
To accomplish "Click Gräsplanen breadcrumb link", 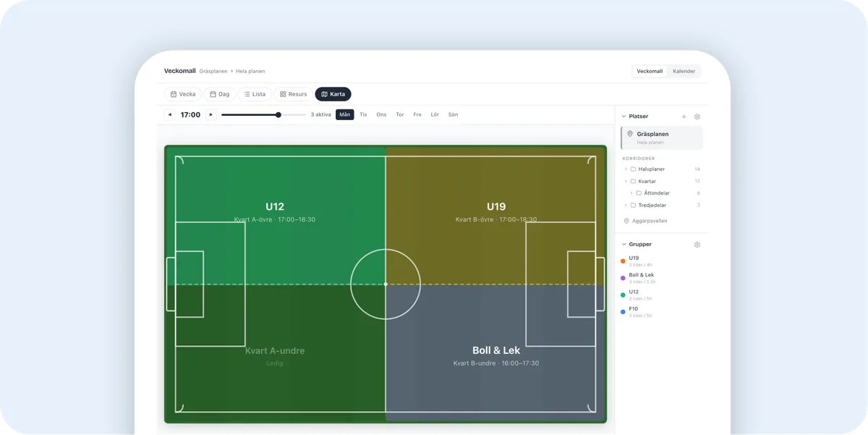I will [213, 72].
